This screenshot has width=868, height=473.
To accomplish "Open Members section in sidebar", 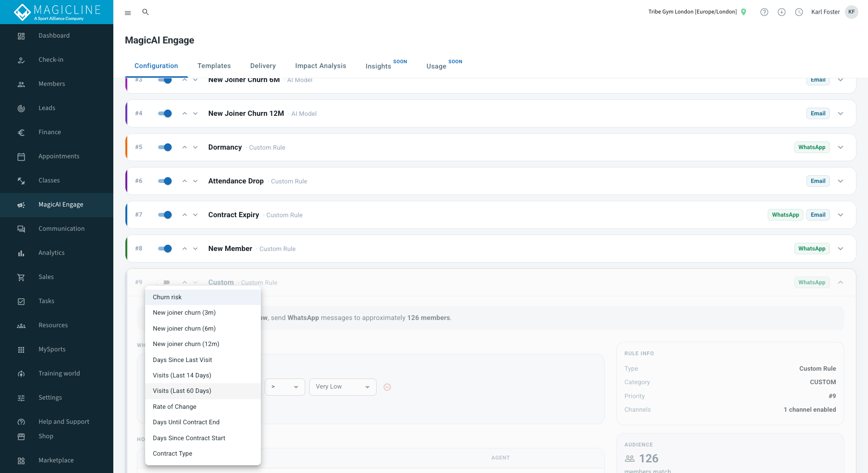I will (x=56, y=84).
